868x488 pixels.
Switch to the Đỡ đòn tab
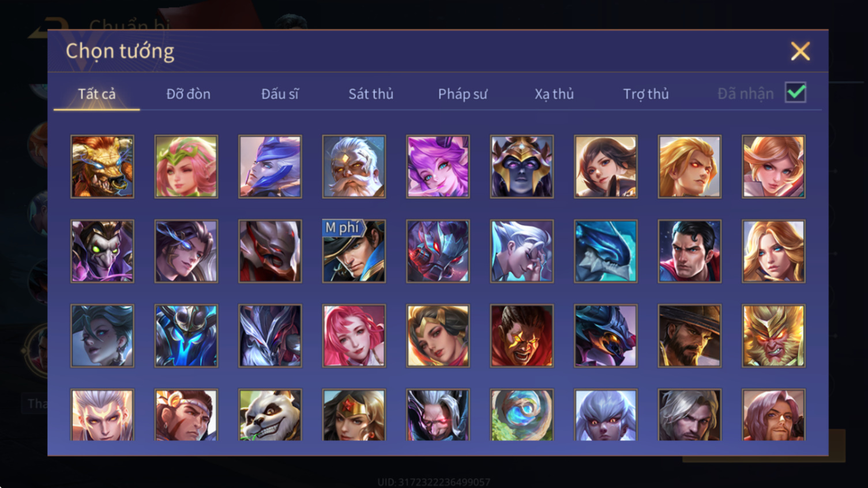click(188, 93)
